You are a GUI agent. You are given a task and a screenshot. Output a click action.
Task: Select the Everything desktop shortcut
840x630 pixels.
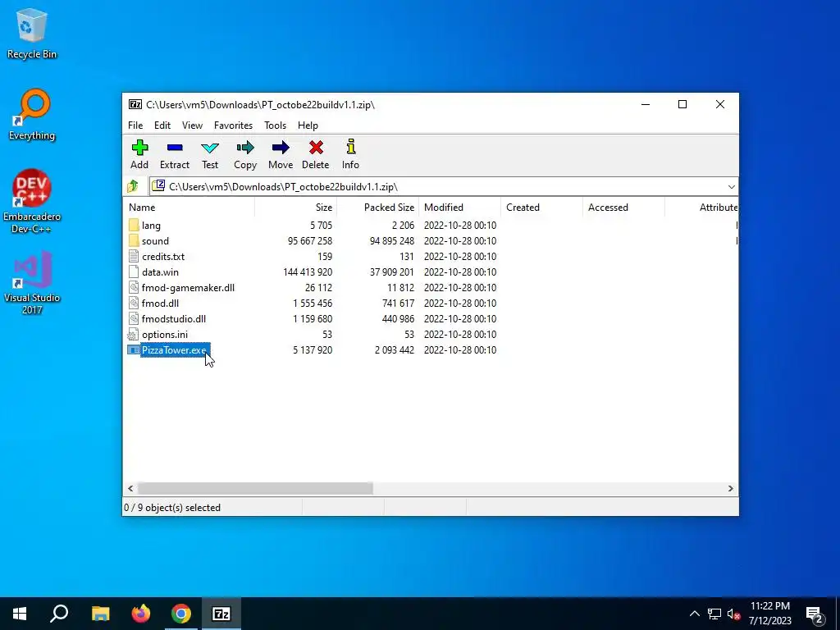[x=32, y=115]
